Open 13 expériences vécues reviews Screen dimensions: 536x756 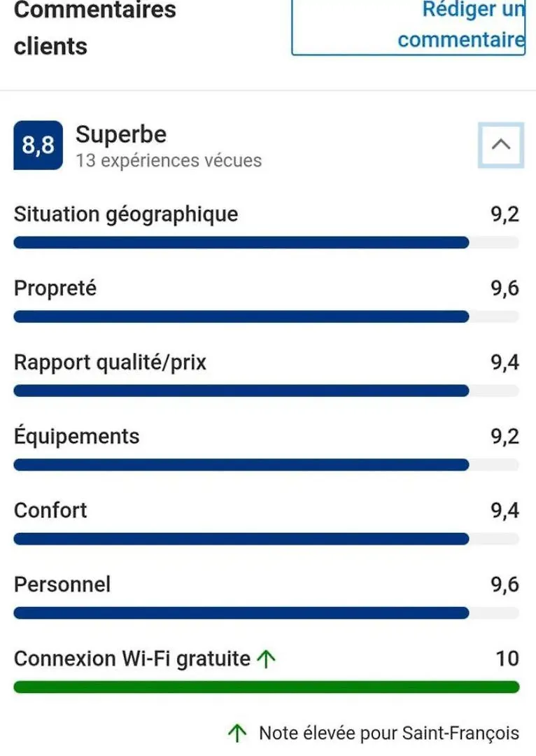click(169, 160)
